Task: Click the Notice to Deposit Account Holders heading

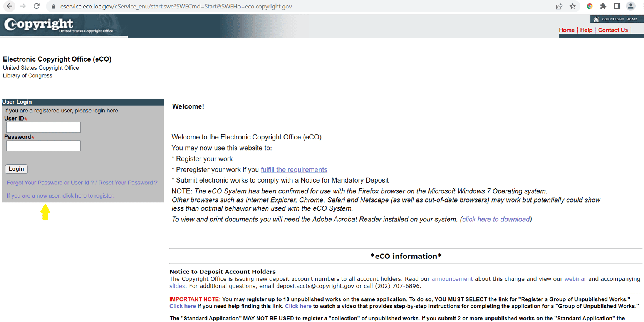Action: point(223,272)
